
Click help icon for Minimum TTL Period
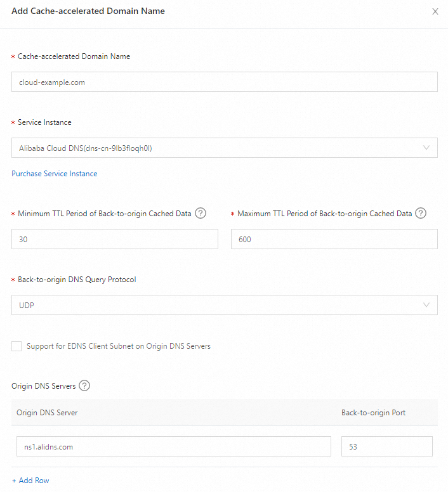(x=201, y=213)
